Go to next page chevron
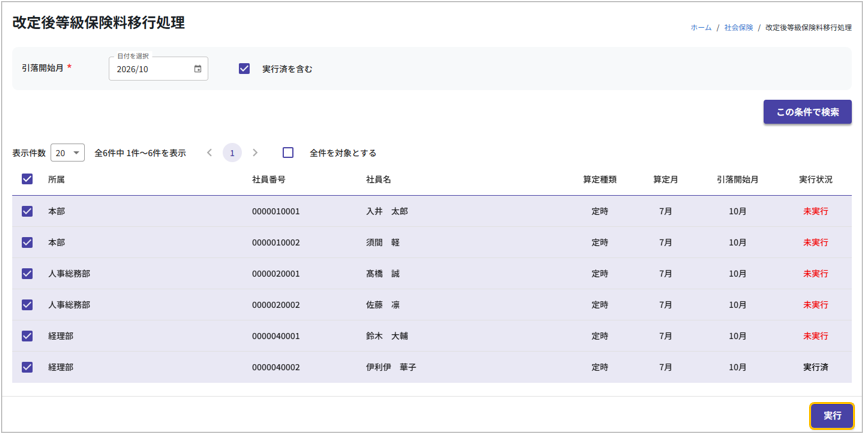This screenshot has width=865, height=435. coord(255,153)
